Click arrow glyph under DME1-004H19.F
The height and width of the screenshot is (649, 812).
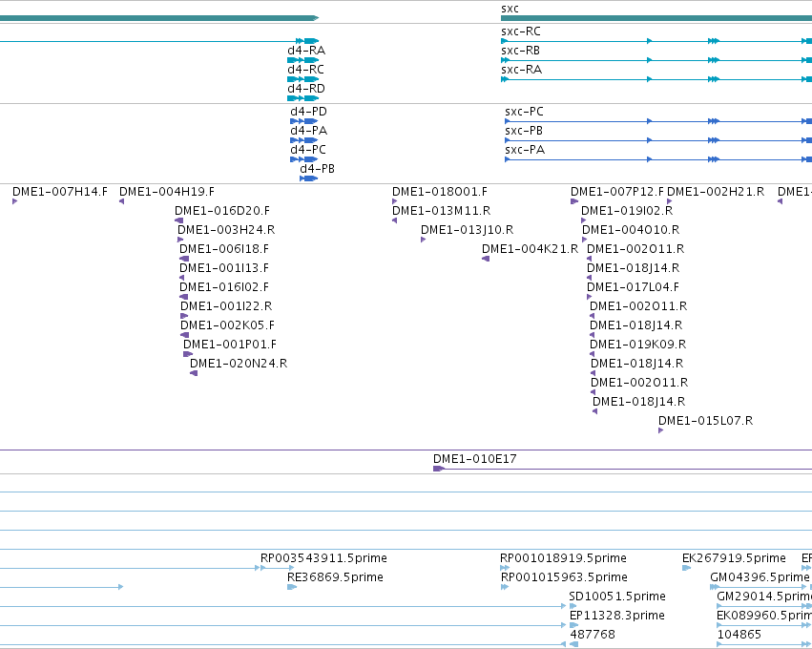(x=122, y=201)
